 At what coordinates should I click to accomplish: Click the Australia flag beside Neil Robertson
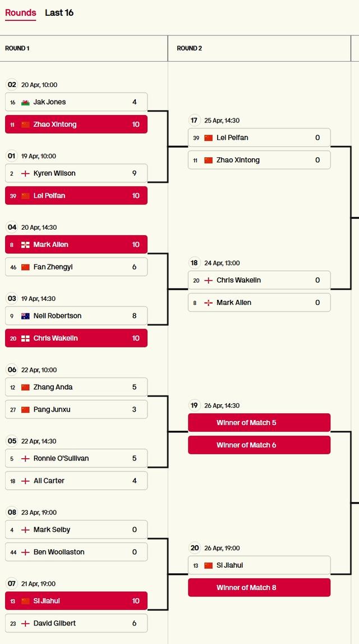25,316
